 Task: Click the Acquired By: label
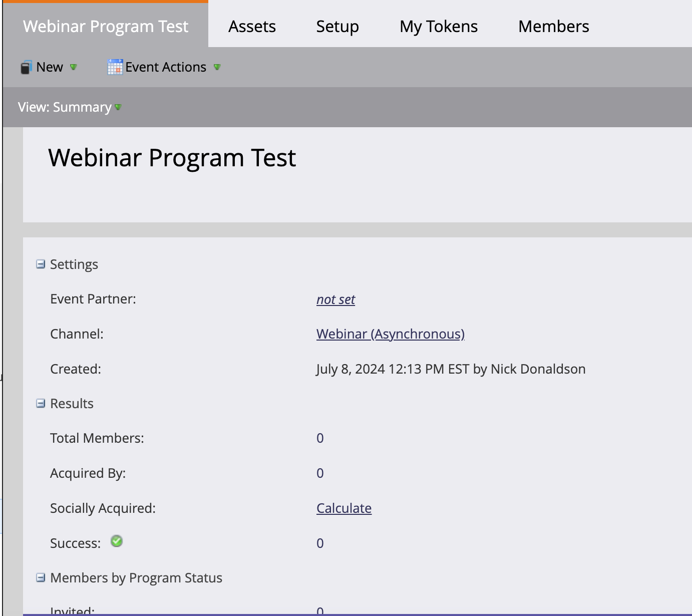tap(88, 473)
